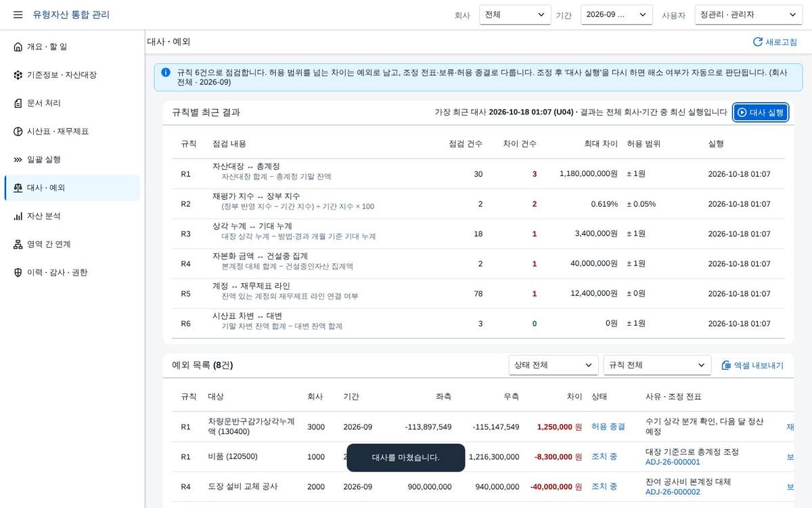Click the home icon beside 개요 · 할 일
The image size is (812, 508).
(x=18, y=47)
